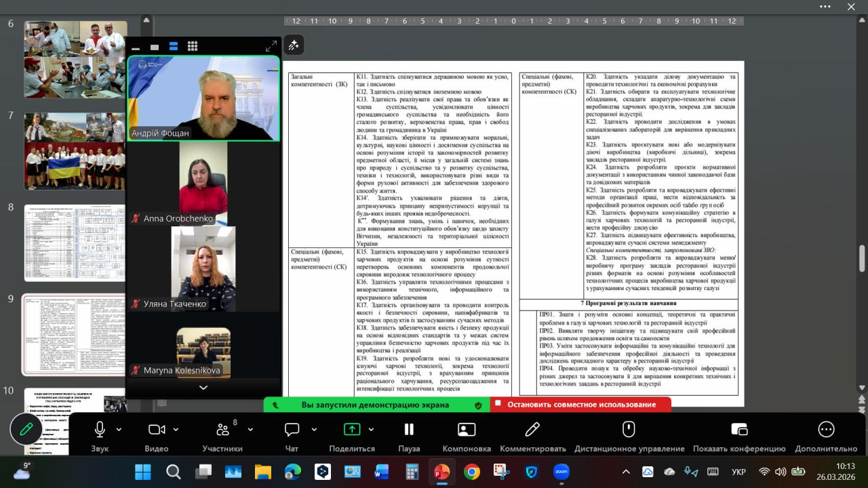
Task: Click the sparkle effects icon above slide
Action: click(x=294, y=45)
